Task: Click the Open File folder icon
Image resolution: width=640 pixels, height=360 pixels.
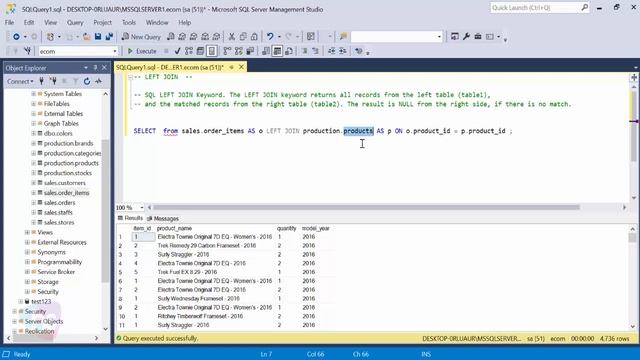Action: [x=87, y=37]
